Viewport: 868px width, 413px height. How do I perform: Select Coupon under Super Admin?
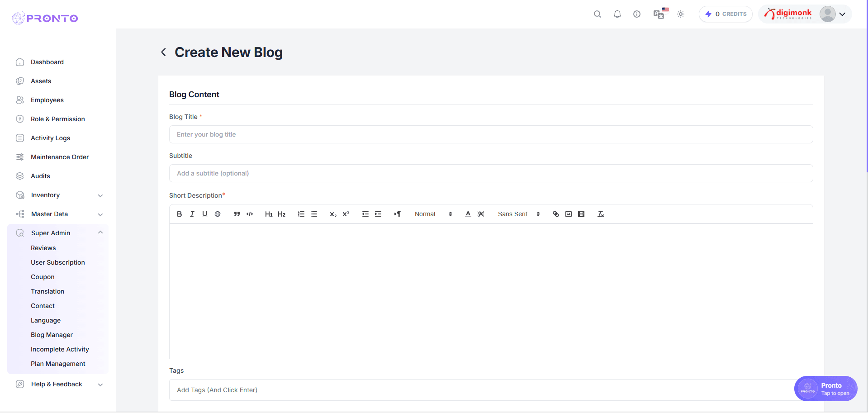pos(43,276)
